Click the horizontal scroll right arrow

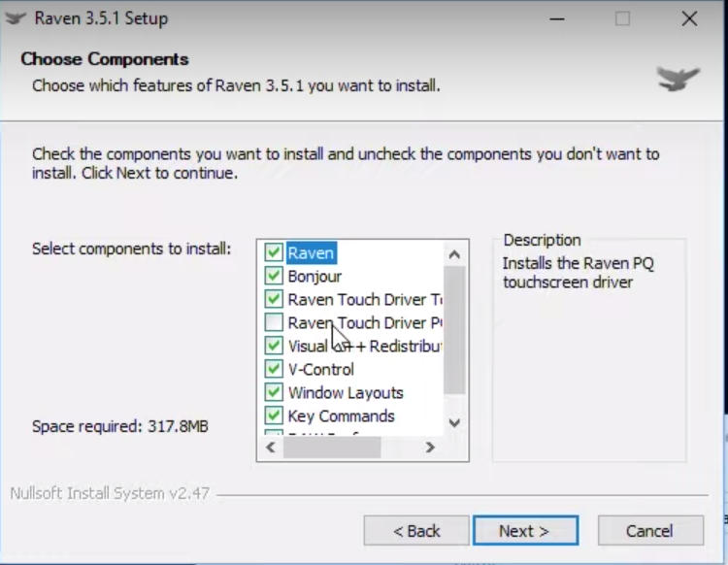(430, 448)
